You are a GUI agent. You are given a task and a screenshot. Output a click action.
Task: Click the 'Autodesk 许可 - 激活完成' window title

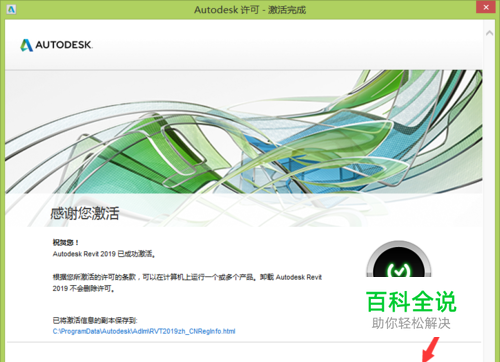250,10
